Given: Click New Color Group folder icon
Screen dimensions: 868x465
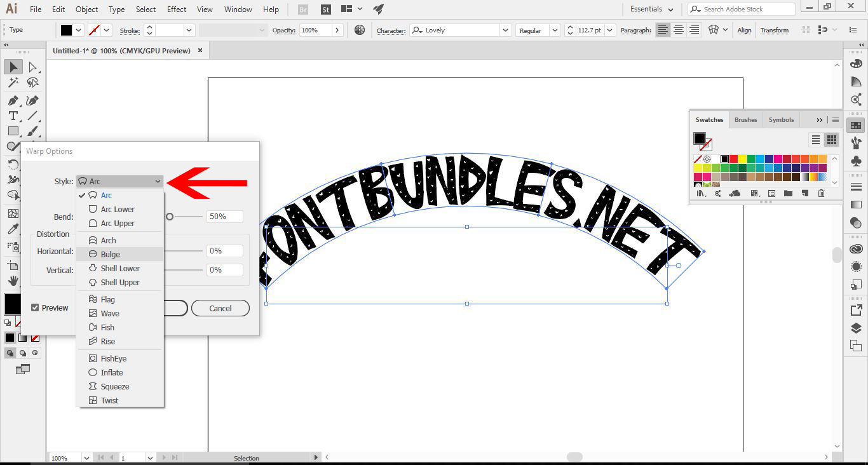Looking at the screenshot, I should tap(788, 194).
